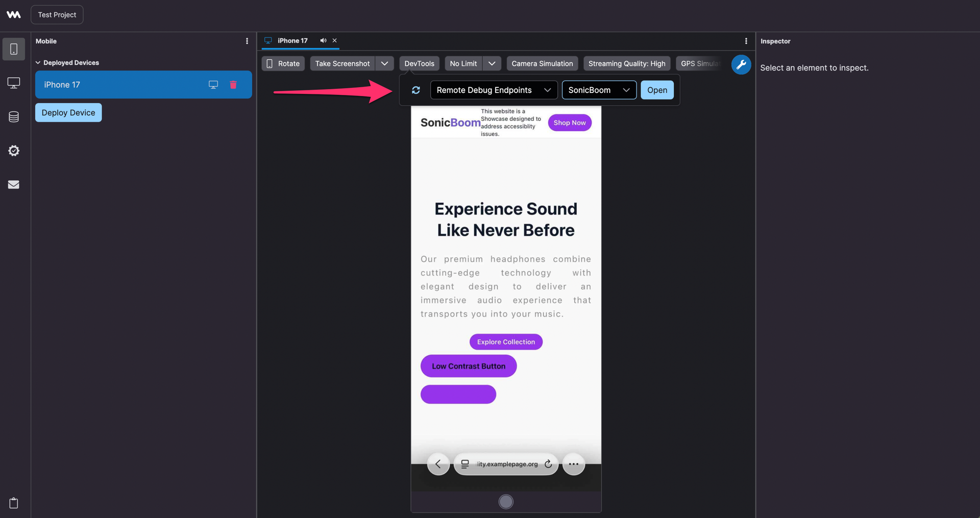The width and height of the screenshot is (980, 518).
Task: Click Streaming Quality: High button
Action: click(627, 63)
